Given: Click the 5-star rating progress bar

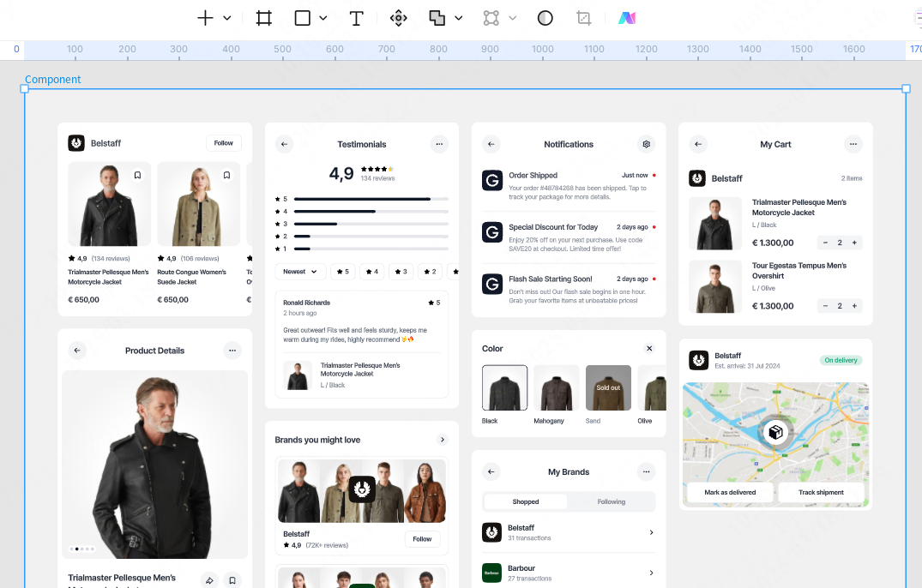Looking at the screenshot, I should (371, 199).
